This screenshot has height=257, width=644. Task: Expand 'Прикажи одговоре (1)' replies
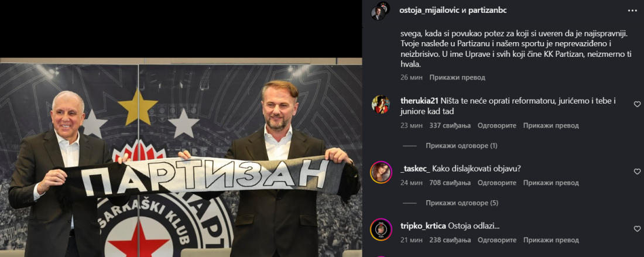coord(461,146)
